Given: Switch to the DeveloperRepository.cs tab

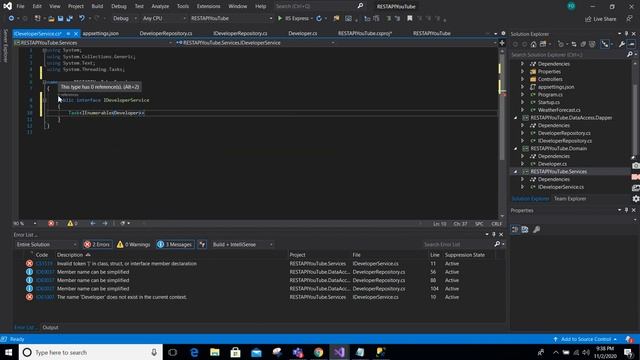Looking at the screenshot, I should coord(166,33).
